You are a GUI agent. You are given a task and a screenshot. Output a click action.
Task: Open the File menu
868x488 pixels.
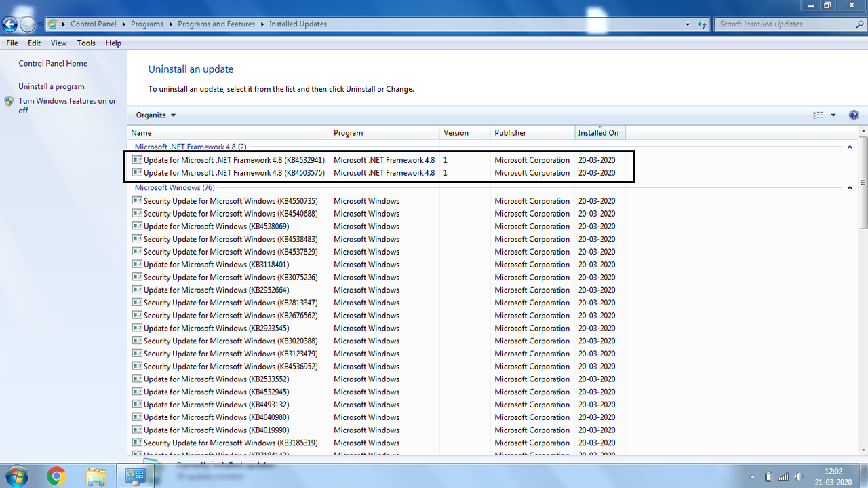coord(12,43)
